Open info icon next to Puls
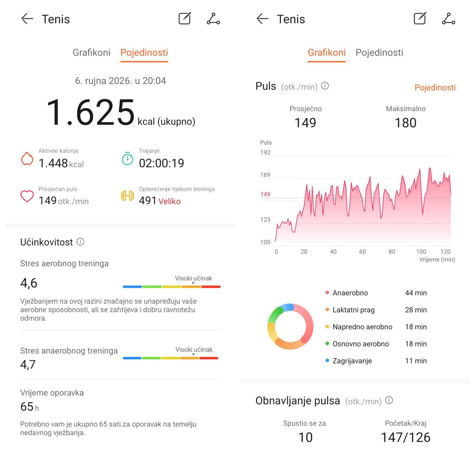This screenshot has width=476, height=456. pos(325,86)
